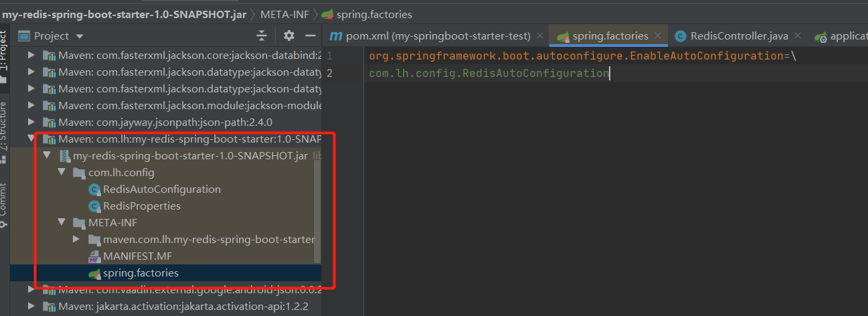The height and width of the screenshot is (316, 868).
Task: Select RedisAutoConfiguration class in tree
Action: click(161, 189)
